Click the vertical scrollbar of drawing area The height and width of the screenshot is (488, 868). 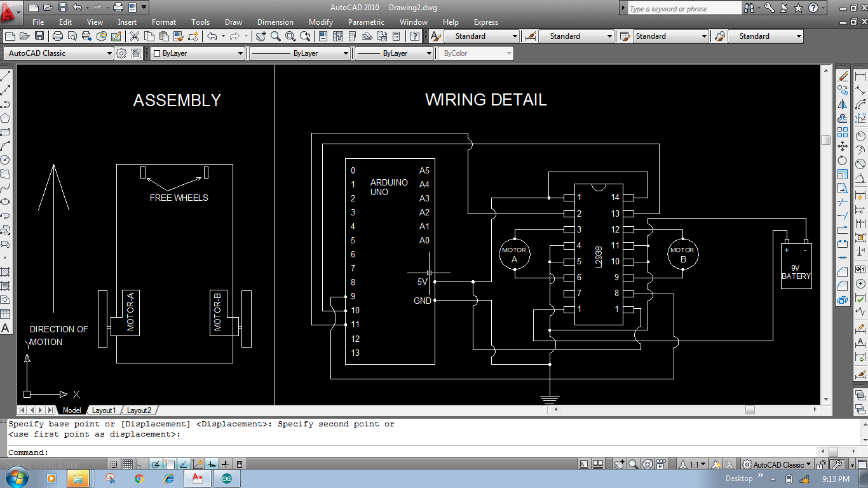[826, 235]
